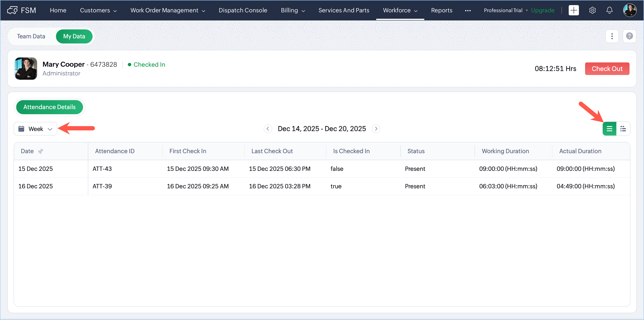Click the red Check Out button
Image resolution: width=644 pixels, height=320 pixels.
click(x=607, y=69)
